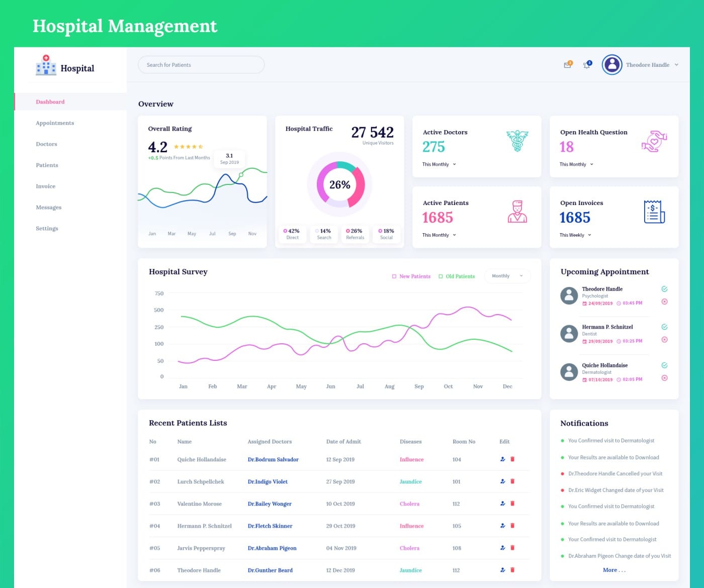The height and width of the screenshot is (588, 704).
Task: Open the mail envelope icon in header
Action: (x=567, y=65)
